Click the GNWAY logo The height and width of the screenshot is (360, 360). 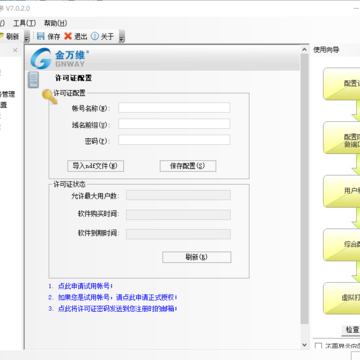coord(59,59)
